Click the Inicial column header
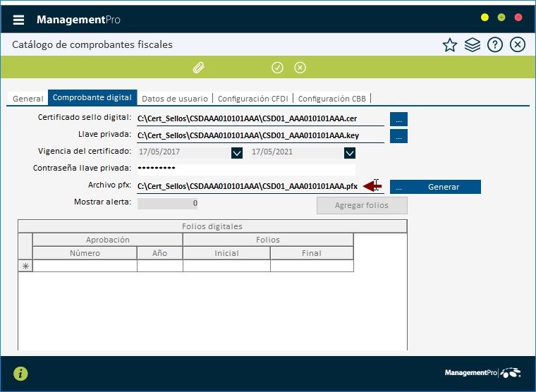Viewport: 536px width, 392px height. click(226, 253)
